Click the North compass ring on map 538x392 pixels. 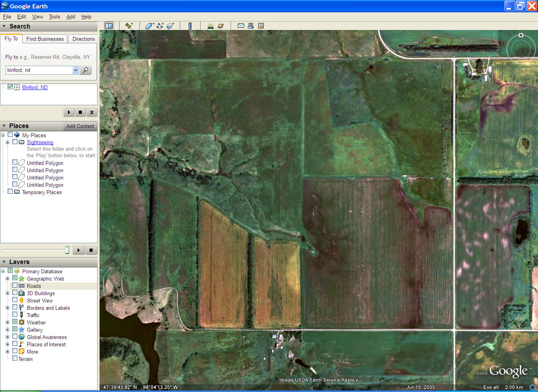tap(521, 49)
